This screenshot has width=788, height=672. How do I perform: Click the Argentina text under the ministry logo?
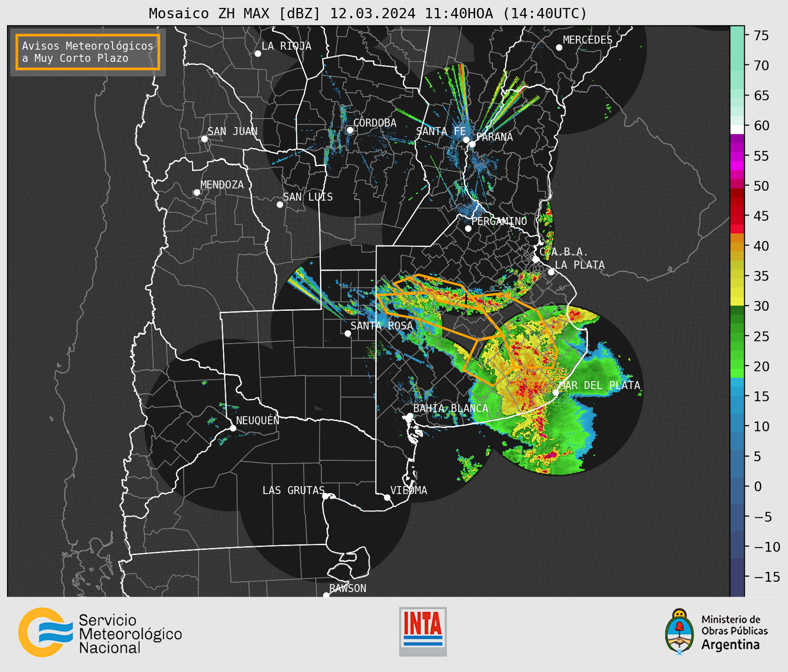click(730, 645)
